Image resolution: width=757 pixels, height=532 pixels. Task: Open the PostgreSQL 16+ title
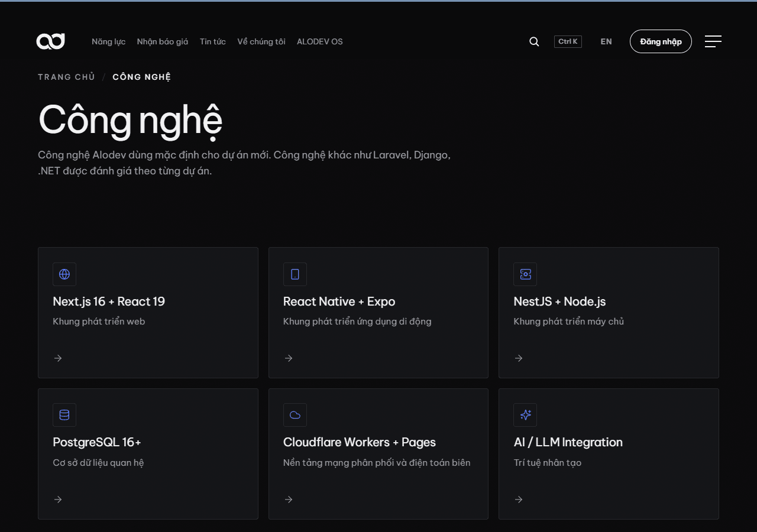97,442
